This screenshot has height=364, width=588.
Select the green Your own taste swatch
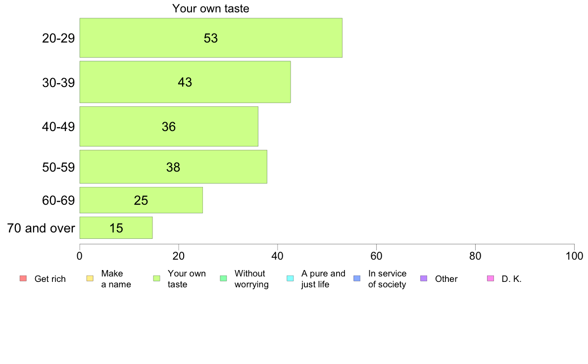[157, 278]
